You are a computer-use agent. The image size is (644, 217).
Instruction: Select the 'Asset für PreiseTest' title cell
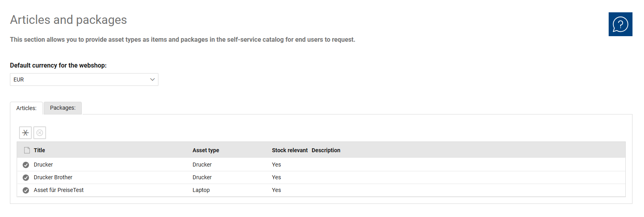point(59,190)
